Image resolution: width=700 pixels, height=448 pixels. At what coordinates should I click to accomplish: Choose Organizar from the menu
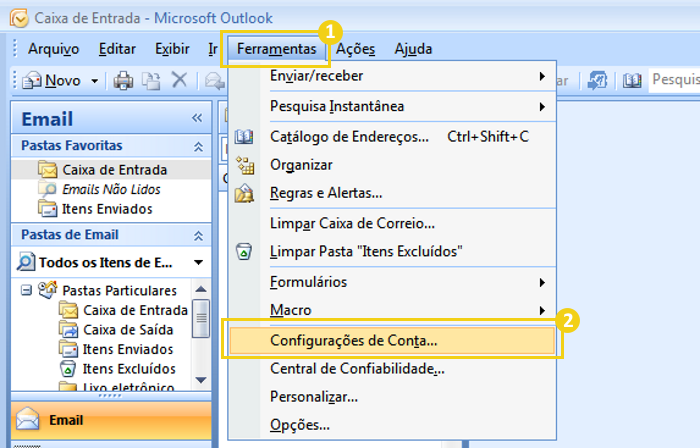(392, 165)
